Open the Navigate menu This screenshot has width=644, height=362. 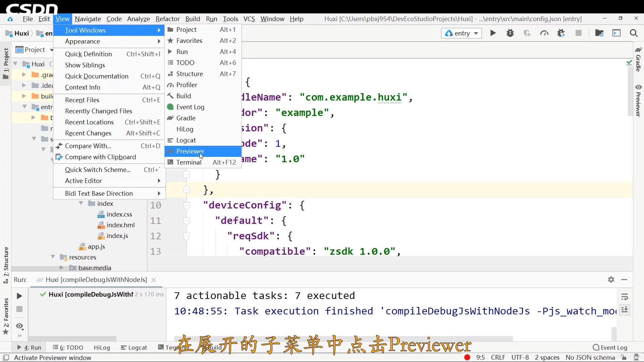tap(88, 19)
